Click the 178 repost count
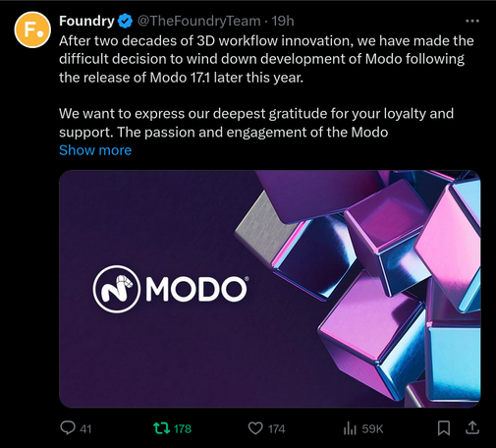This screenshot has height=448, width=496. pos(183,428)
